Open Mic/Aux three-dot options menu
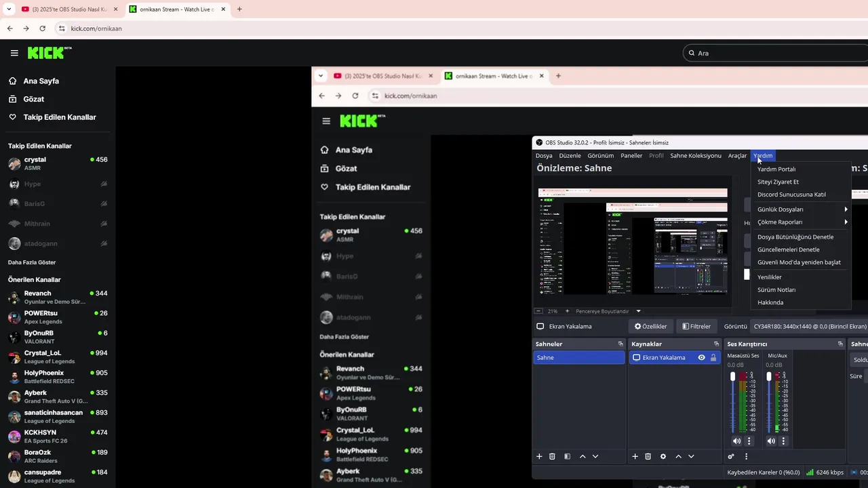 pyautogui.click(x=784, y=441)
